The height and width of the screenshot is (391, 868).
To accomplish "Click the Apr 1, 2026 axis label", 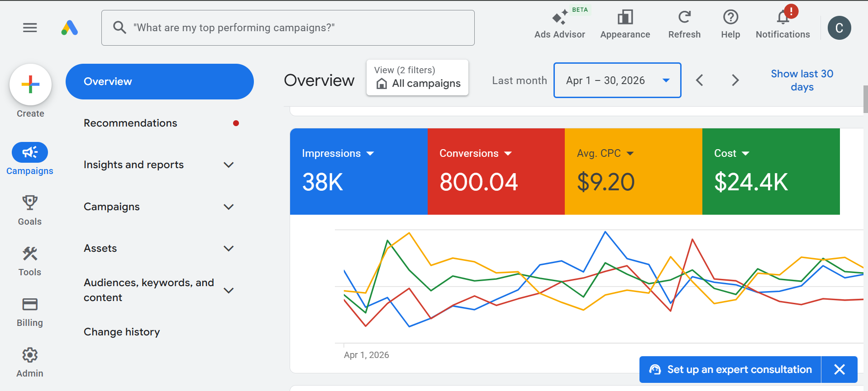I will tap(367, 355).
